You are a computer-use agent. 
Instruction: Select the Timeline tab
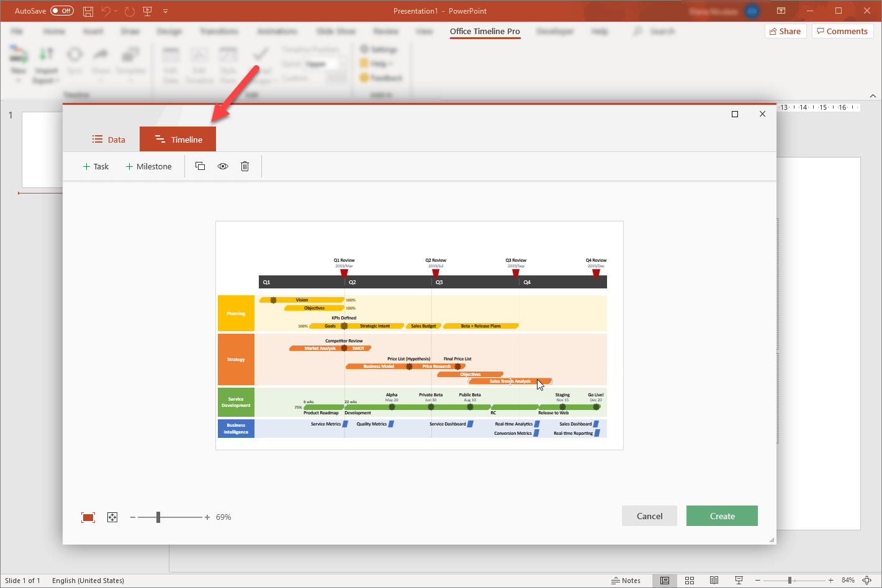click(178, 140)
